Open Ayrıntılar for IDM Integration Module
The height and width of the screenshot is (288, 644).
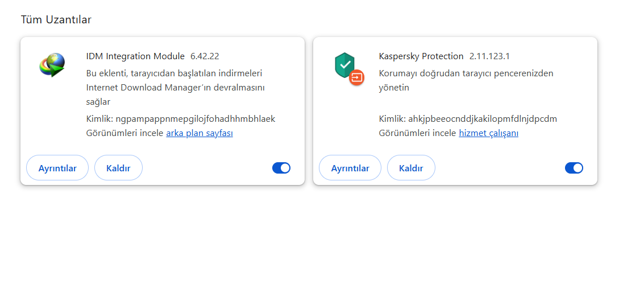(x=57, y=168)
